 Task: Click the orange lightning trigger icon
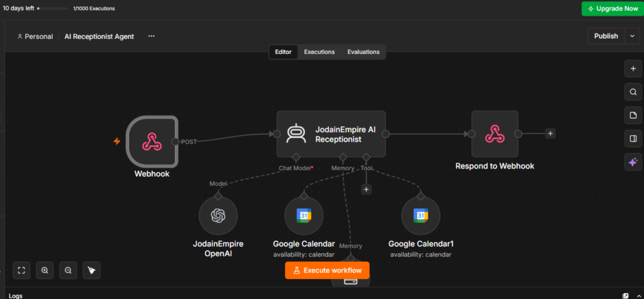tap(117, 141)
